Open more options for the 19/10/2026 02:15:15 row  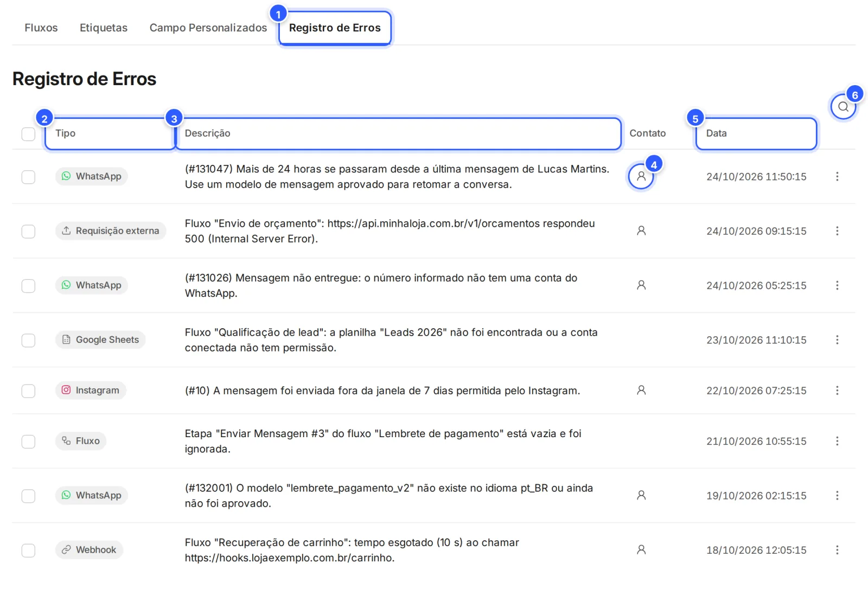click(837, 496)
